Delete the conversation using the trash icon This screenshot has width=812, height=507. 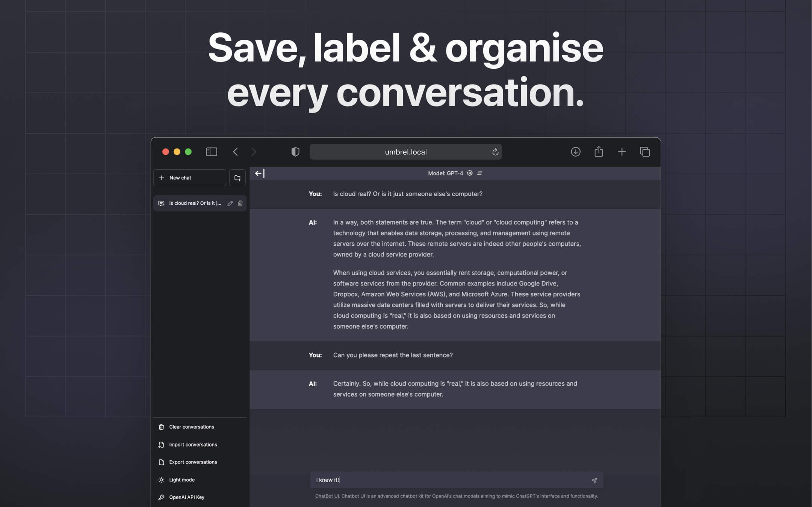(240, 203)
